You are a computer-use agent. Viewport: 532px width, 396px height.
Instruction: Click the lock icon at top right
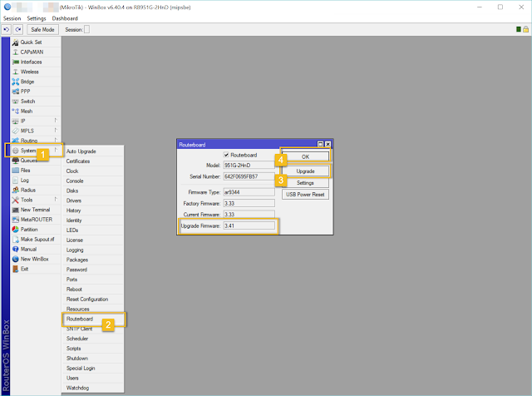[x=525, y=29]
